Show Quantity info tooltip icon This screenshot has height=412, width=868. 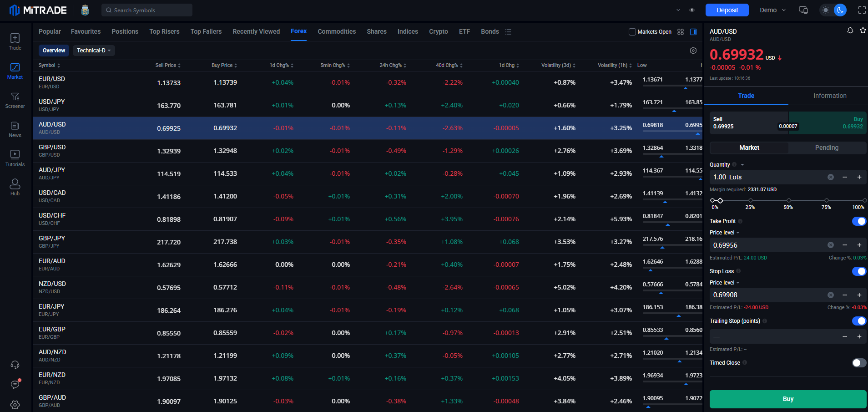734,165
